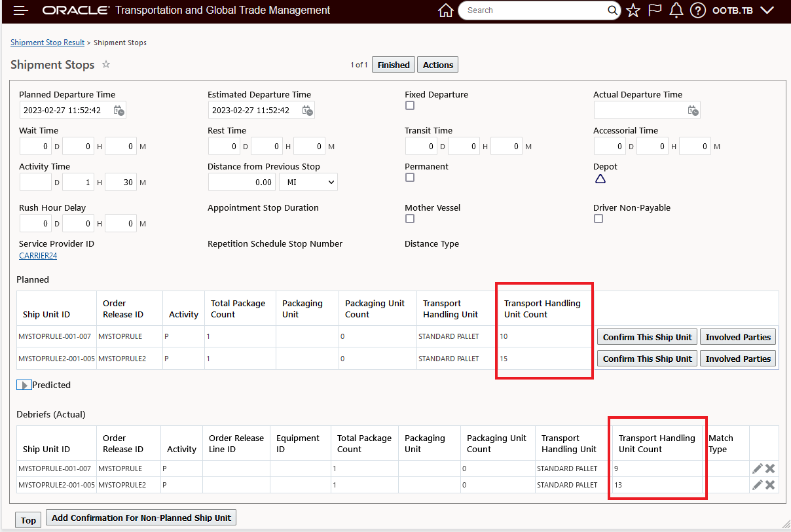Image resolution: width=791 pixels, height=532 pixels.
Task: Click Activity Time days field
Action: coord(35,182)
